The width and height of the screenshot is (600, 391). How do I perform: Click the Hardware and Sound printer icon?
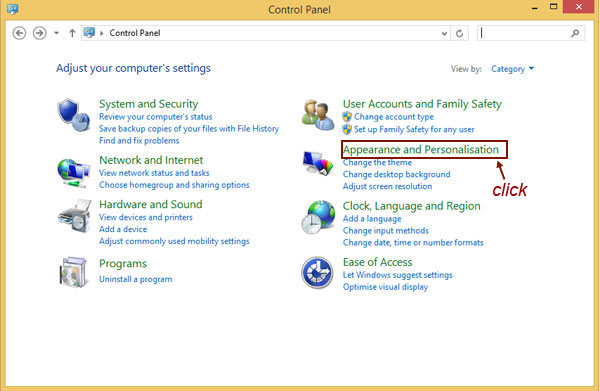(74, 215)
